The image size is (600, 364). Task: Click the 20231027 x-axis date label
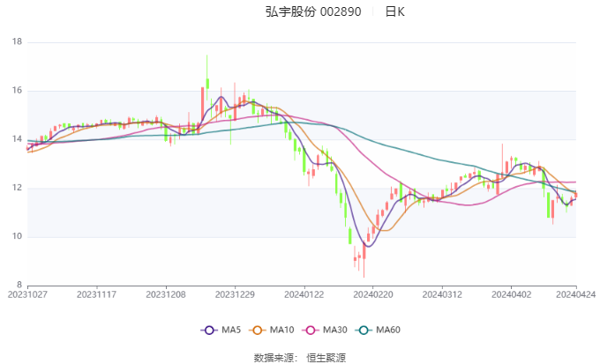(27, 294)
